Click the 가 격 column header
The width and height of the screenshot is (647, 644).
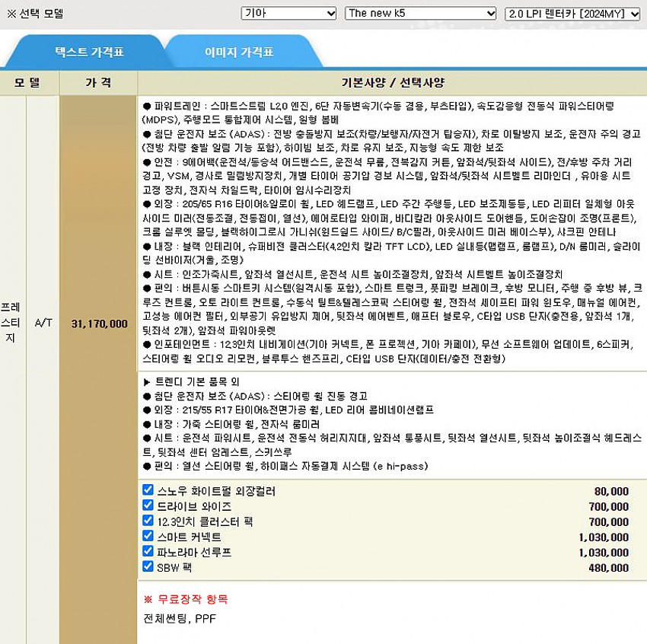click(x=98, y=82)
